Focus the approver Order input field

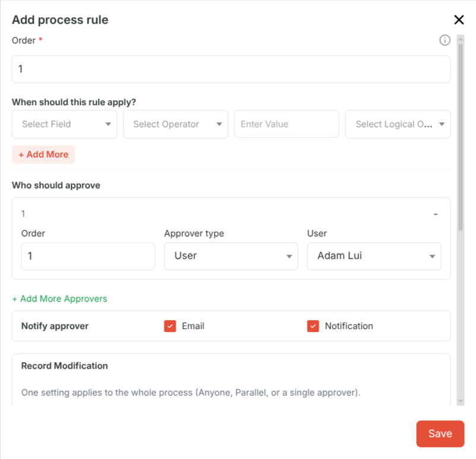88,256
